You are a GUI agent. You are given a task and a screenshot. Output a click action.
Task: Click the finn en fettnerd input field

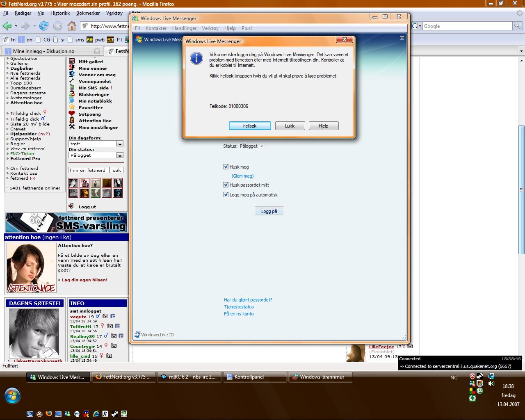tap(89, 170)
